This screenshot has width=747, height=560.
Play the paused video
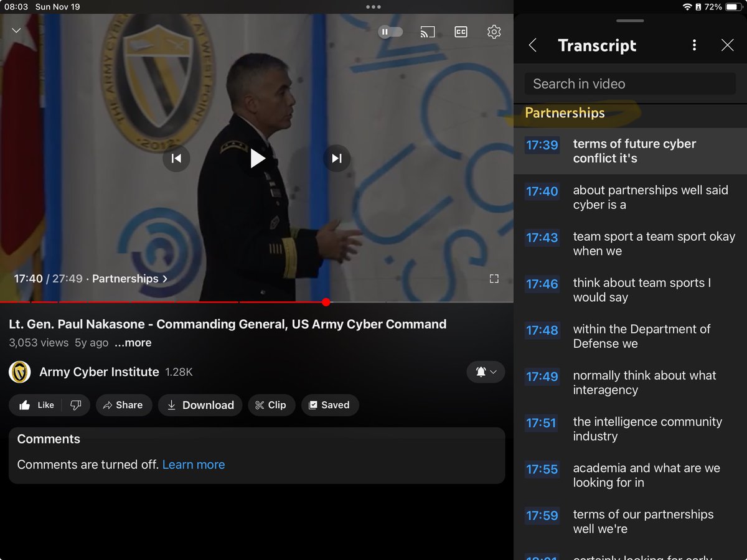257,159
